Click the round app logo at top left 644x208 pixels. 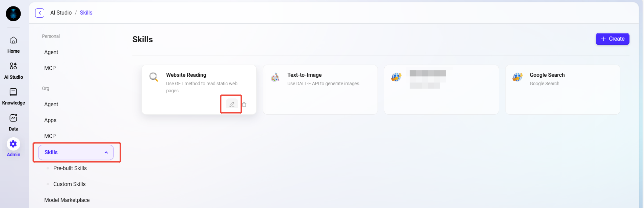pos(13,14)
